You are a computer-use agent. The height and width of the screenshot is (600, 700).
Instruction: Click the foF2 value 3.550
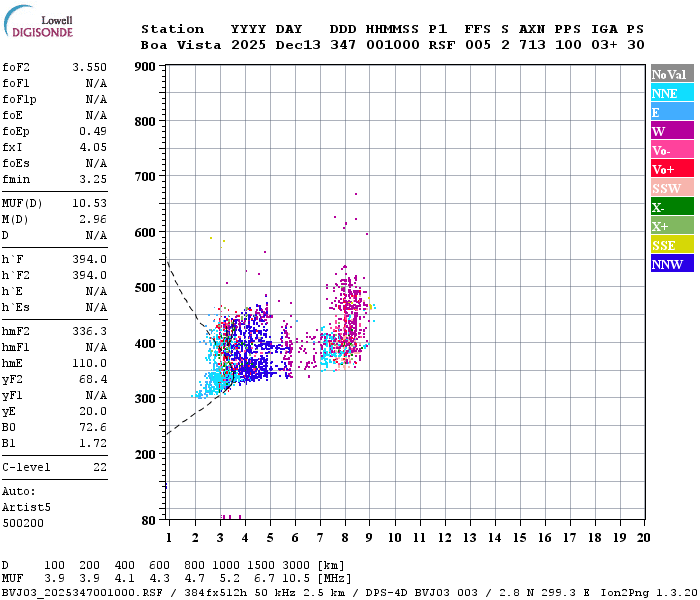(x=89, y=67)
